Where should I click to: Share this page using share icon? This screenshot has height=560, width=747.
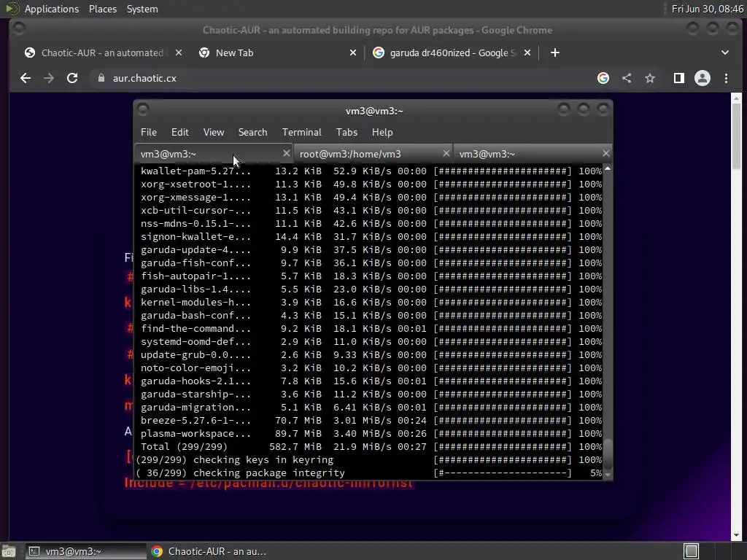(627, 78)
